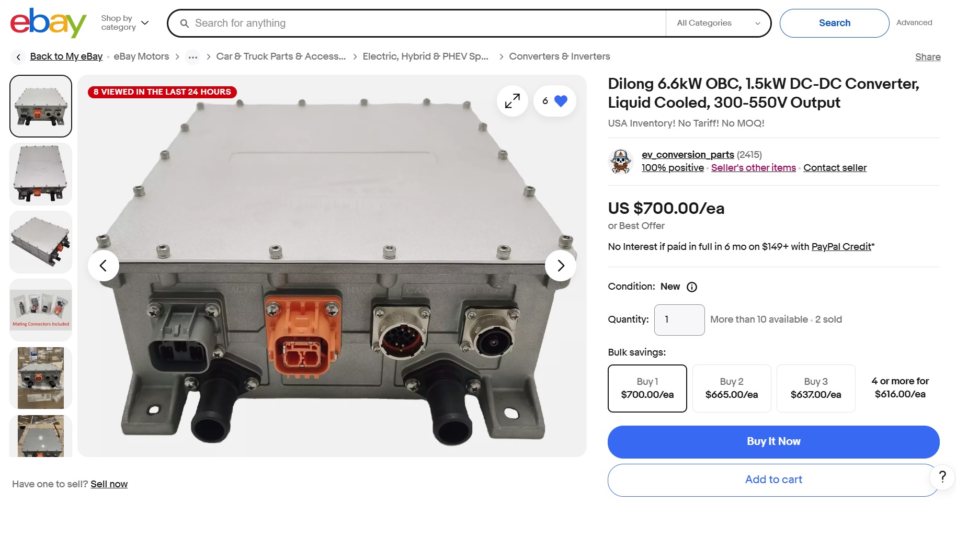Click the seller avatar image
The width and height of the screenshot is (956, 560).
tap(621, 161)
